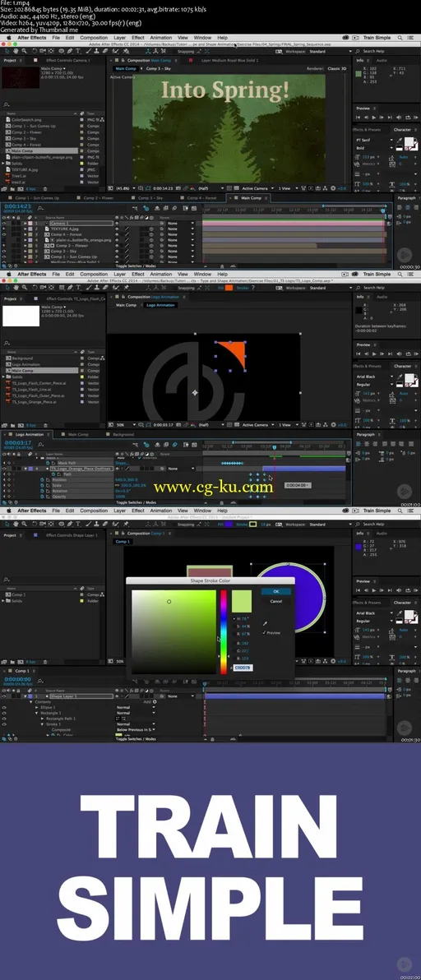The height and width of the screenshot is (980, 421).
Task: Select the Puppet Pin tool in the top frame toolbar
Action: click(x=125, y=51)
